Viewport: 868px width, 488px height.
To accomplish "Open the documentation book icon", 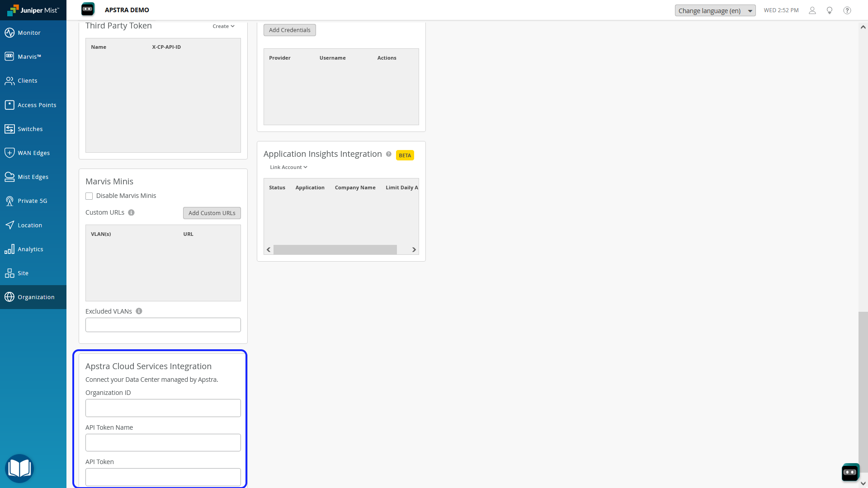I will coord(19,468).
